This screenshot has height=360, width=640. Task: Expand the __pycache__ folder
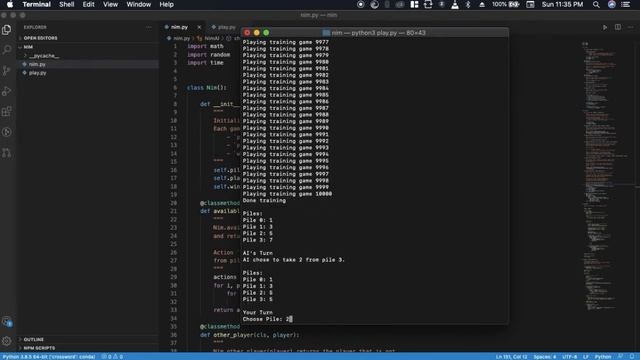44,56
